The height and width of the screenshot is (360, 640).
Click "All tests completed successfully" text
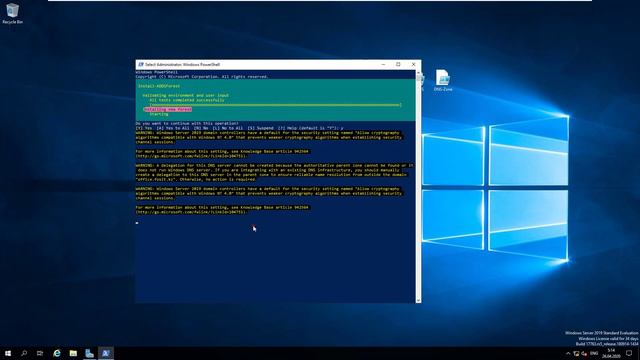(x=187, y=100)
